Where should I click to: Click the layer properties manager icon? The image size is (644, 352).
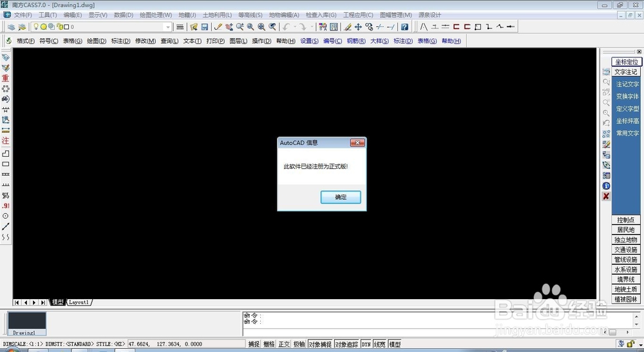(x=12, y=26)
